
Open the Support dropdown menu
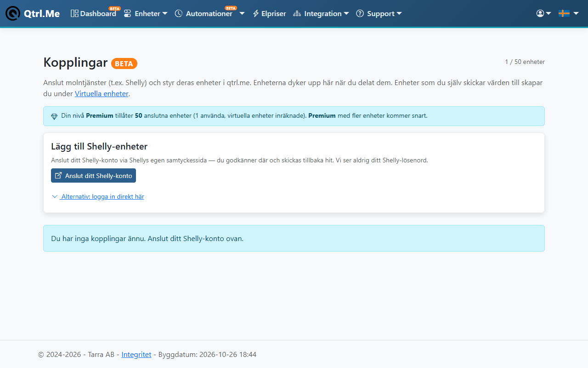[379, 13]
